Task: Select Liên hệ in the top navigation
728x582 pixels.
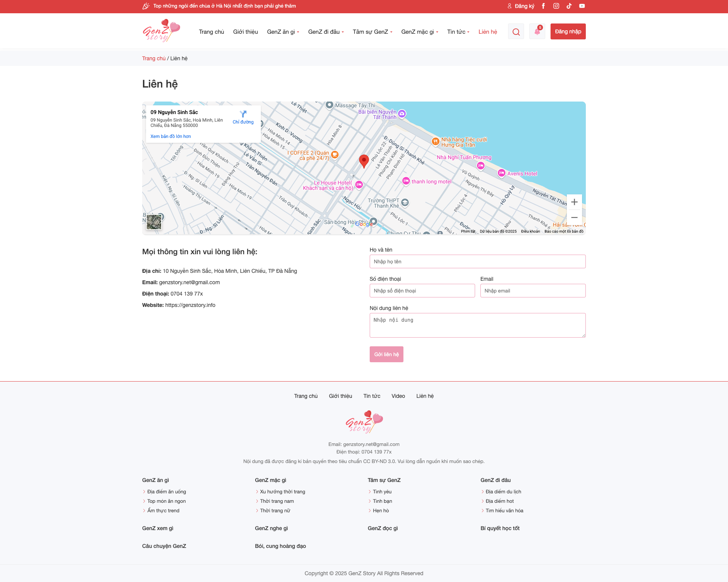Action: click(488, 32)
